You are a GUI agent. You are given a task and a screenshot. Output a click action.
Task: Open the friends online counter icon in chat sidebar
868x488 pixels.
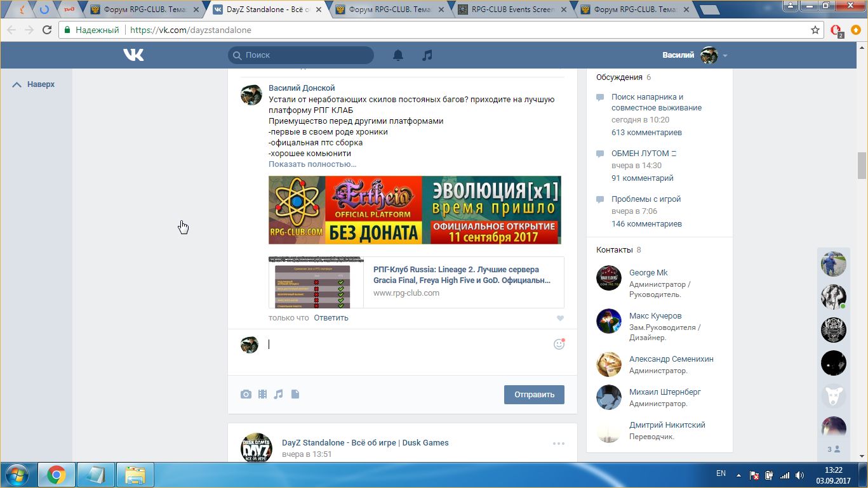click(x=833, y=449)
